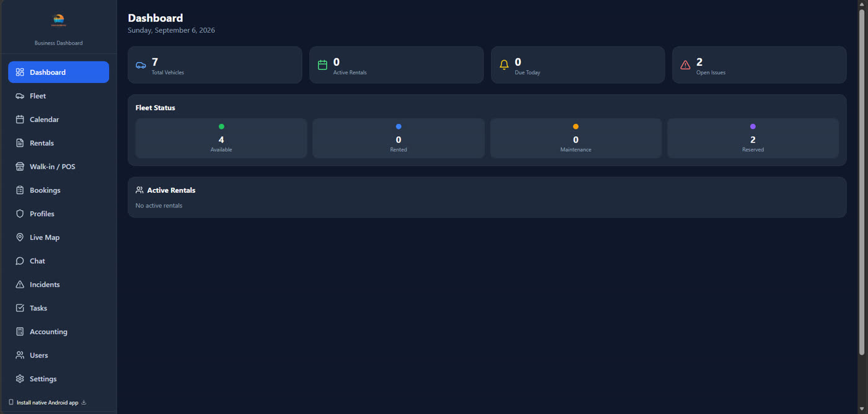Click the Users people icon in sidebar
Image resolution: width=868 pixels, height=414 pixels.
pos(20,355)
